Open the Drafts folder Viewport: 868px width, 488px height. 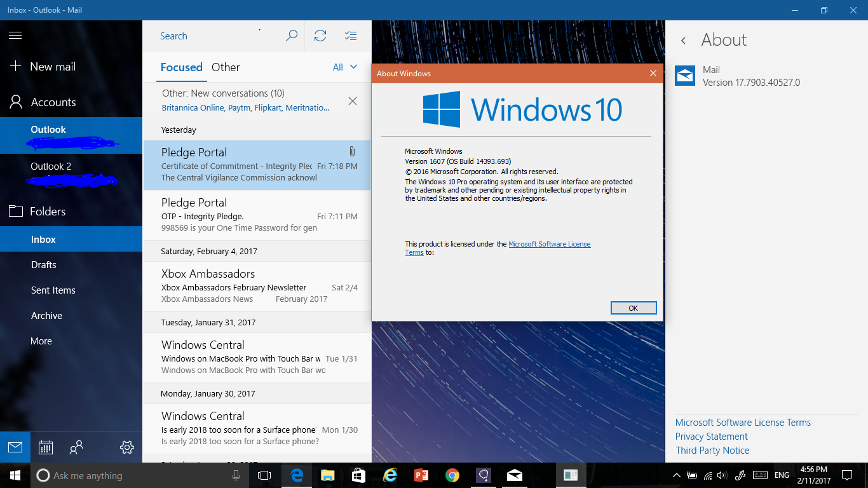[44, 265]
